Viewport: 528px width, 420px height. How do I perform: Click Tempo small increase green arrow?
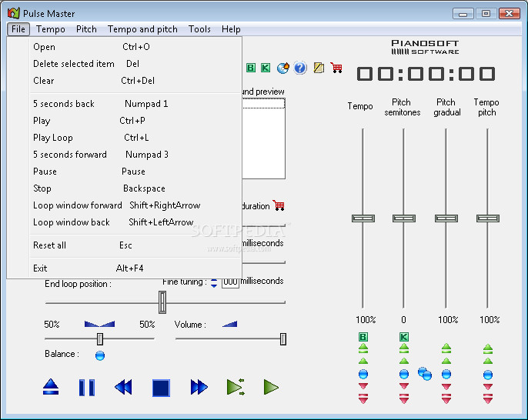coord(363,362)
